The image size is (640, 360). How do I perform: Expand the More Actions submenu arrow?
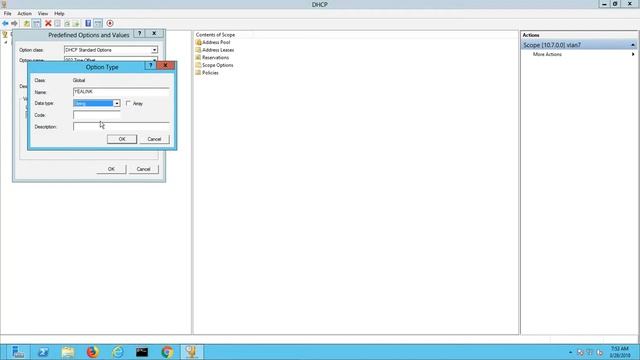pos(633,54)
